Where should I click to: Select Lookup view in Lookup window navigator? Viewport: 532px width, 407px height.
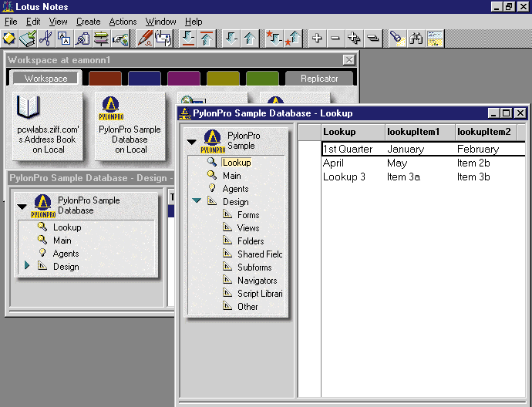237,163
